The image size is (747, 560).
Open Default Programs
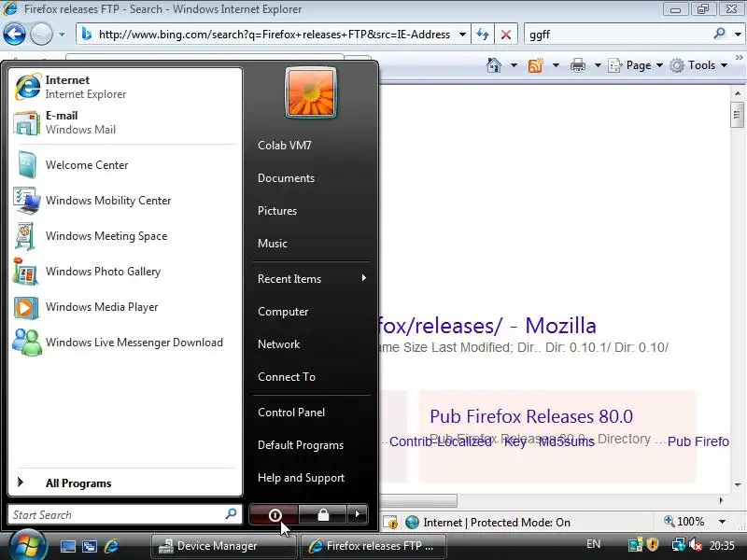click(x=301, y=445)
